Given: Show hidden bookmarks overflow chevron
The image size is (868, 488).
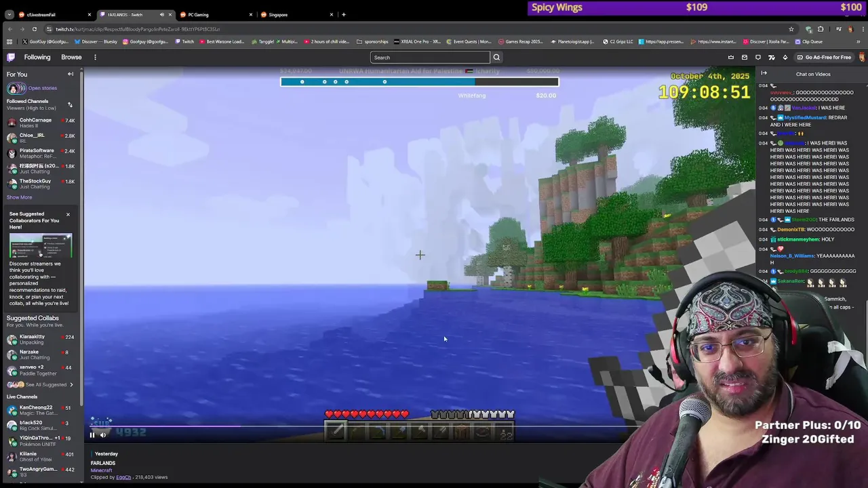Looking at the screenshot, I should click(859, 41).
